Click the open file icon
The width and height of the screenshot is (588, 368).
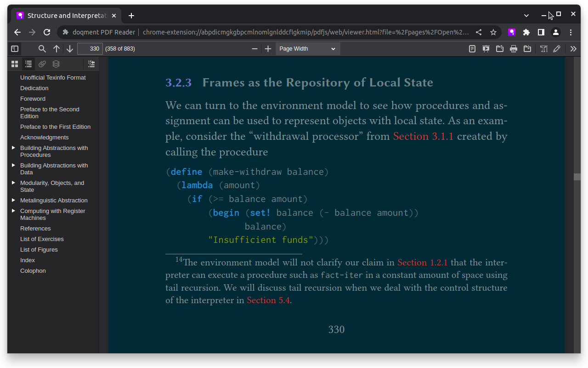499,49
